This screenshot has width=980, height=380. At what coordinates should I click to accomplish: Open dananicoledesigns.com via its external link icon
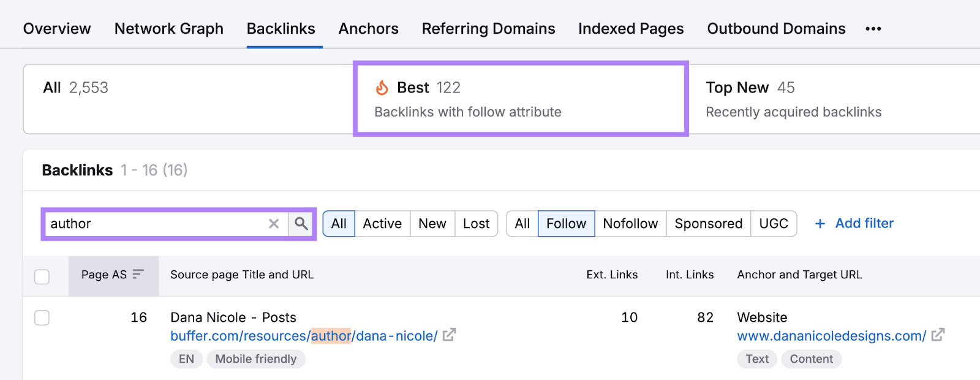[938, 336]
